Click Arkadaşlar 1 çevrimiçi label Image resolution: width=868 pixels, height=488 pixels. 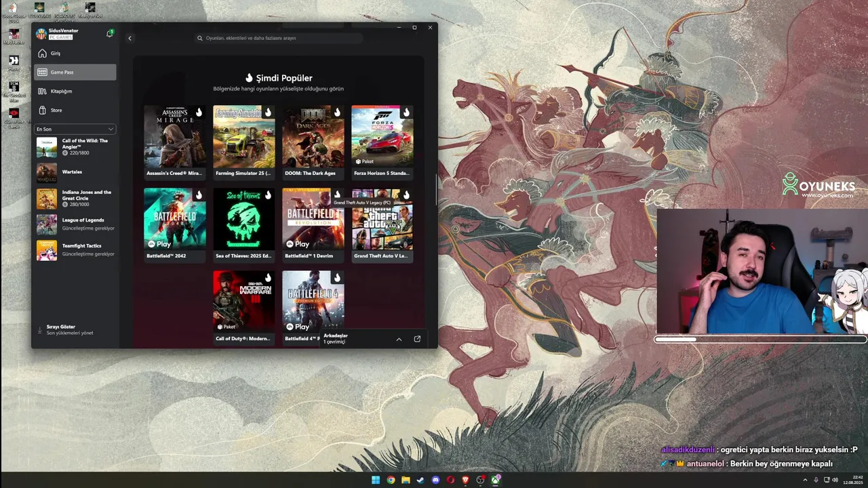[336, 338]
